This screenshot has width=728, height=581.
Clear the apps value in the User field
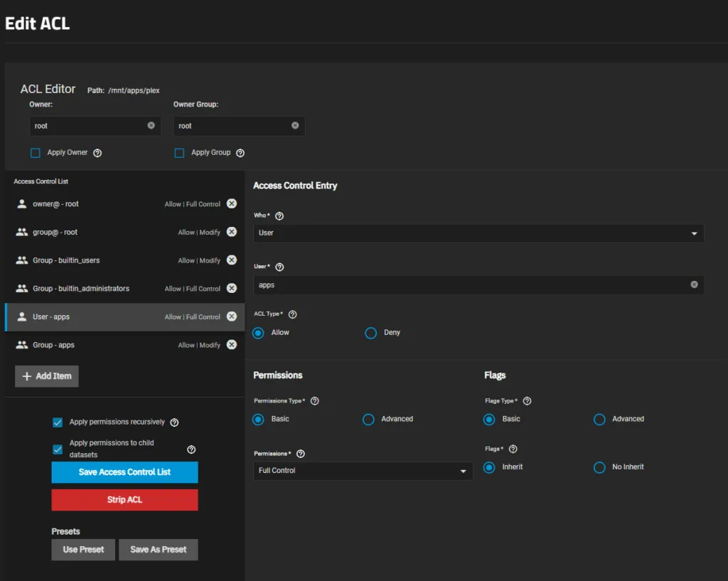pyautogui.click(x=695, y=284)
